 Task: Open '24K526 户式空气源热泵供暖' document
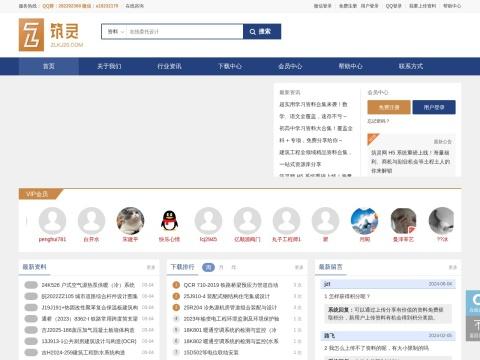[x=88, y=285]
